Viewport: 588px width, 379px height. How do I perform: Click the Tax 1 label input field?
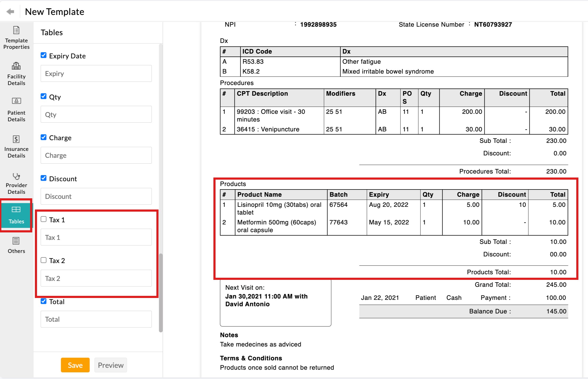[x=96, y=237]
